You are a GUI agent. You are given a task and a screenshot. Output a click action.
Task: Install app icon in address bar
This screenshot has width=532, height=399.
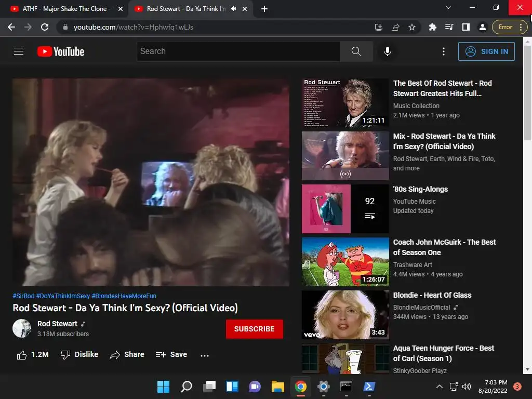[x=379, y=27]
